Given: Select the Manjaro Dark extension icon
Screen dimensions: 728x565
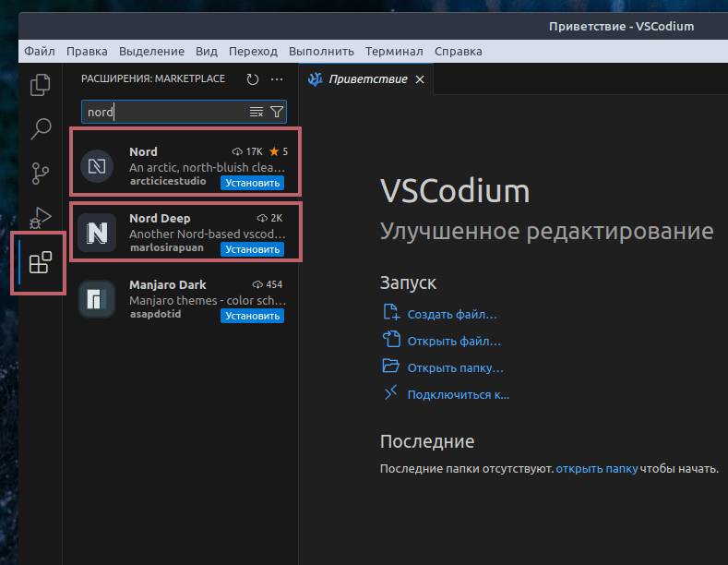Looking at the screenshot, I should point(97,299).
